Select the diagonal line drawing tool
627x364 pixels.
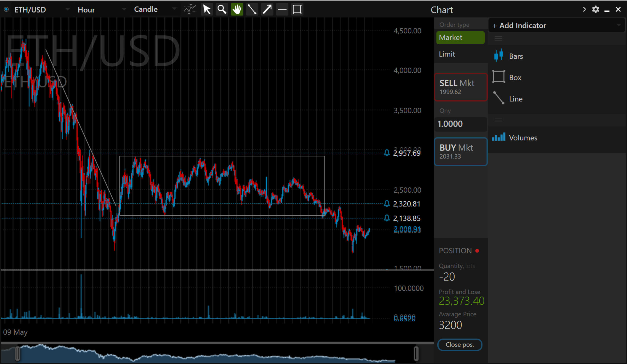(x=252, y=10)
